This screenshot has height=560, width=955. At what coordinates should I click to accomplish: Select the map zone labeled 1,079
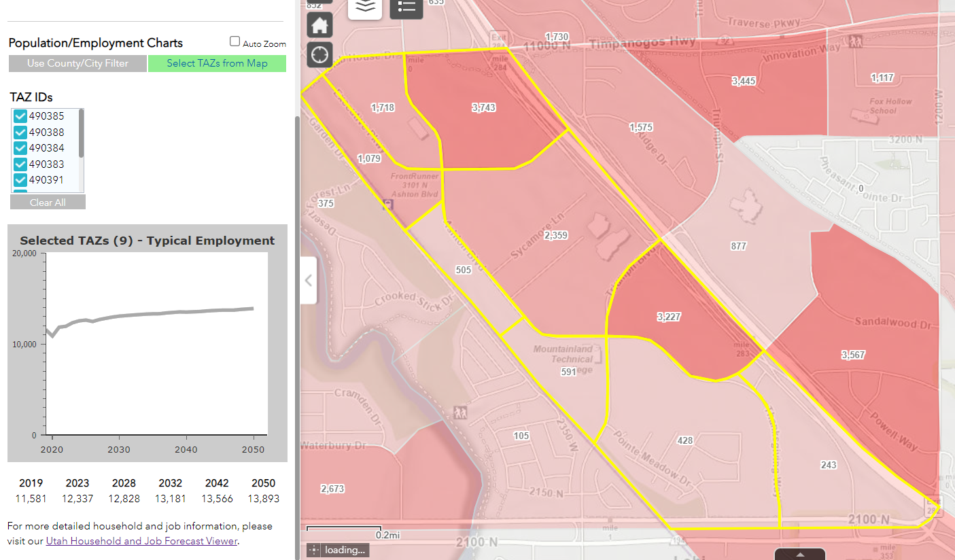pyautogui.click(x=369, y=158)
